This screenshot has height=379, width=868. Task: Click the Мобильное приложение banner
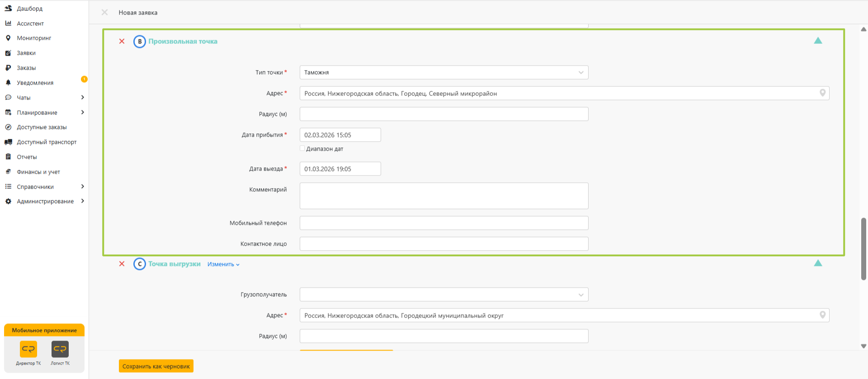[44, 330]
